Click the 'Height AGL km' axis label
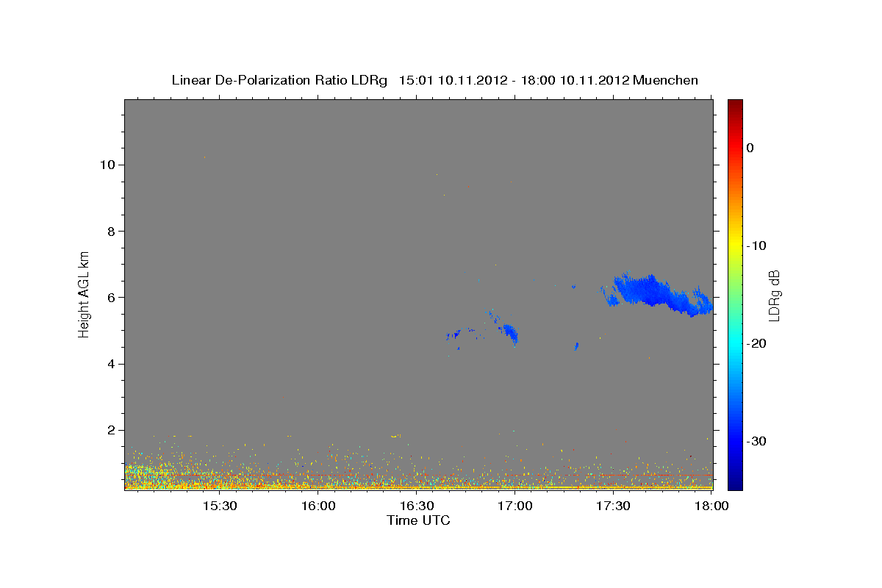882x588 pixels. pos(84,293)
